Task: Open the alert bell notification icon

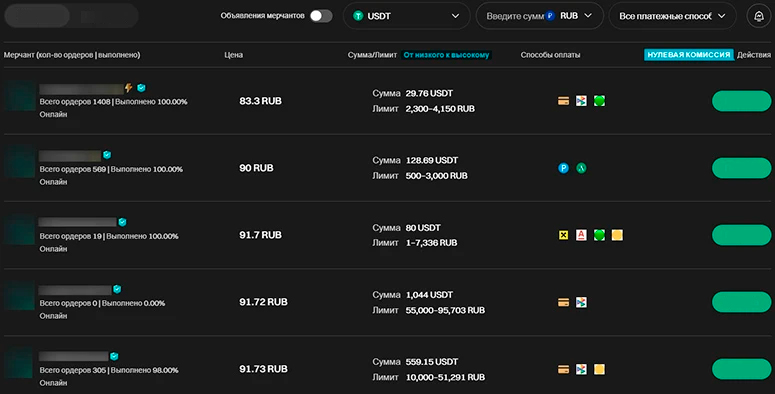Action: tap(759, 16)
